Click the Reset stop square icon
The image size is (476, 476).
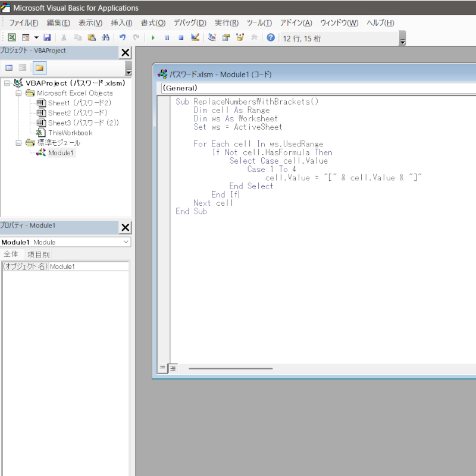(181, 37)
